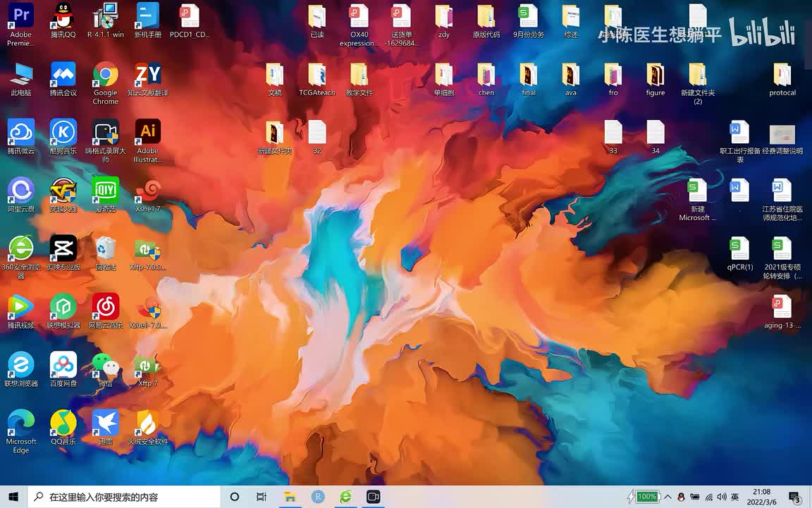Open Cortana circle button on taskbar
812x508 pixels.
tap(235, 497)
